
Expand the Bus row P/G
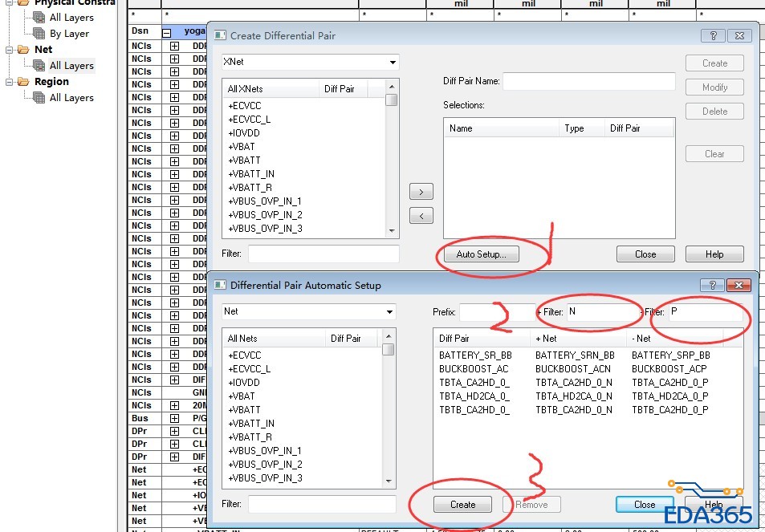pos(174,418)
